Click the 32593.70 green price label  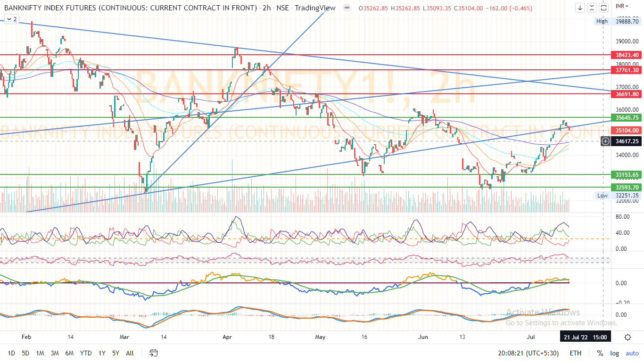[x=627, y=187]
